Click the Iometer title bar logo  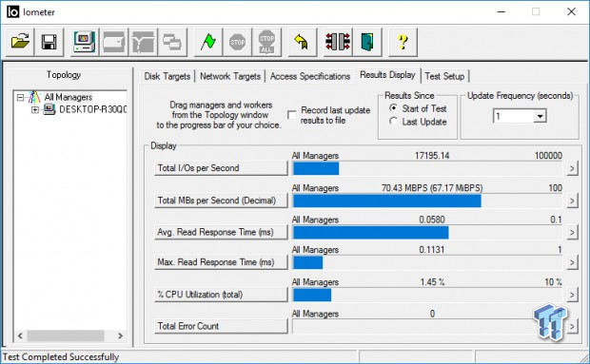coord(12,12)
